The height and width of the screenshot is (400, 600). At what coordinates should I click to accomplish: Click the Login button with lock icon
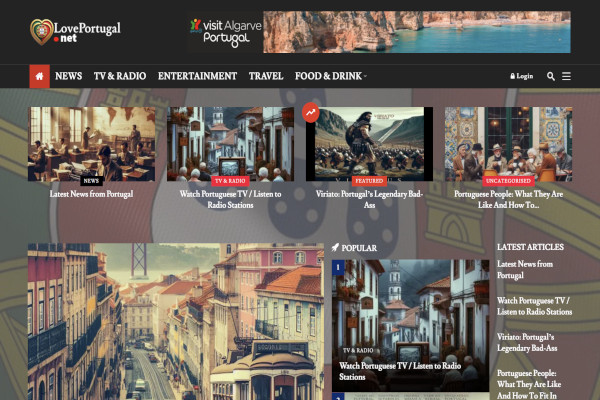click(x=522, y=76)
